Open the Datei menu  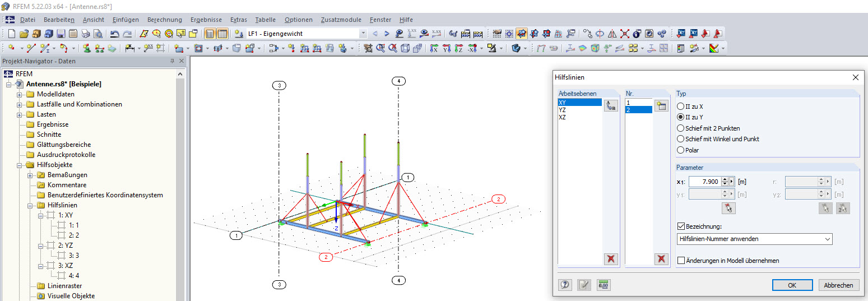pyautogui.click(x=27, y=20)
